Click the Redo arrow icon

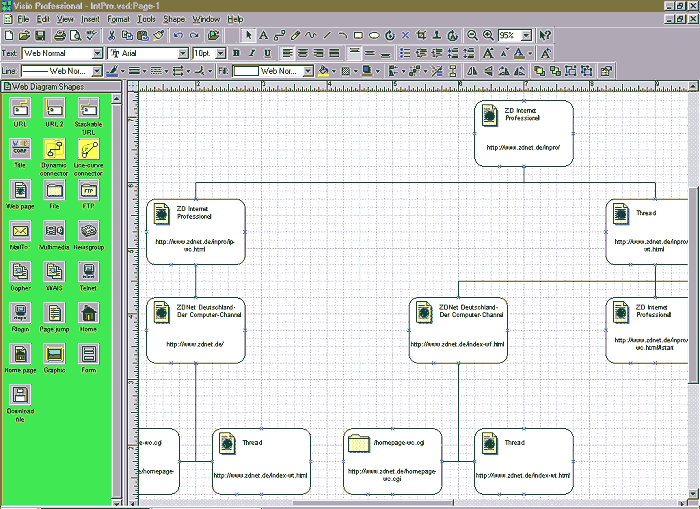(x=194, y=35)
